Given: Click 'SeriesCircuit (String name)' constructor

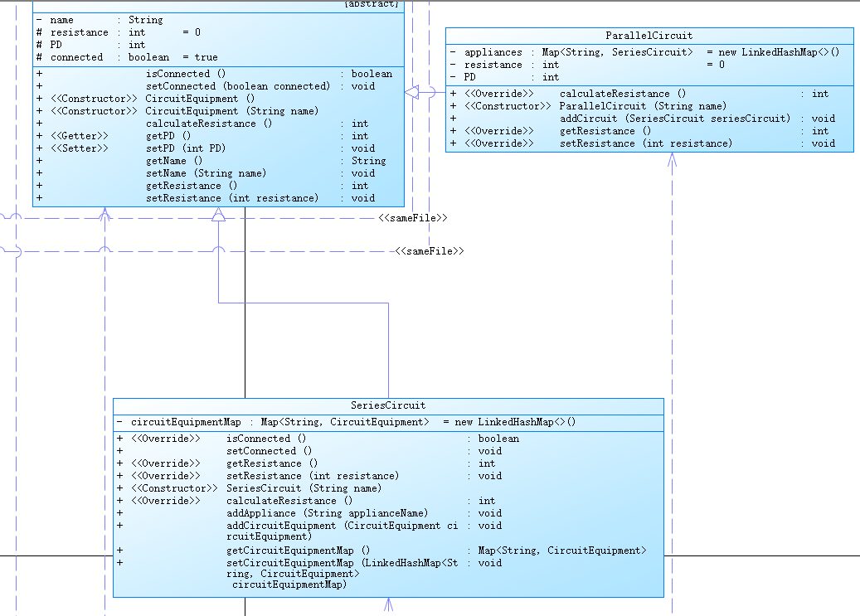Looking at the screenshot, I should 249,488.
